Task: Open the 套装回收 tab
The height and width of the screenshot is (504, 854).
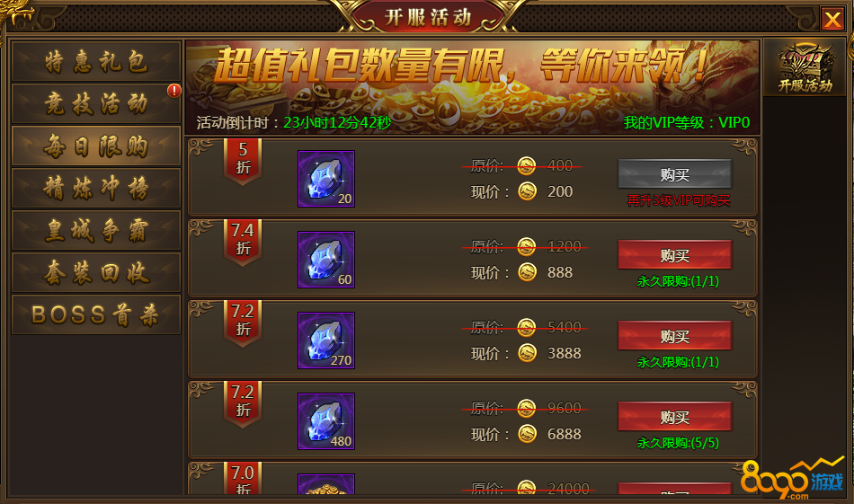Action: (96, 272)
